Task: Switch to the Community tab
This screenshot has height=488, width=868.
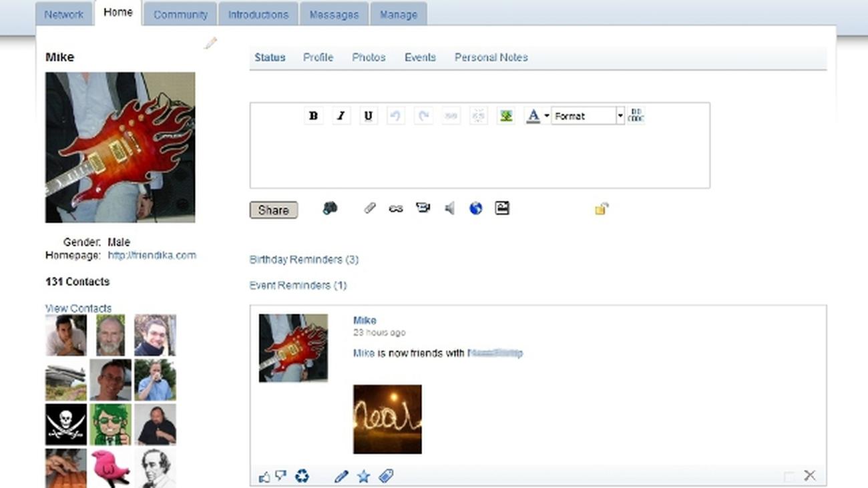Action: pyautogui.click(x=180, y=14)
